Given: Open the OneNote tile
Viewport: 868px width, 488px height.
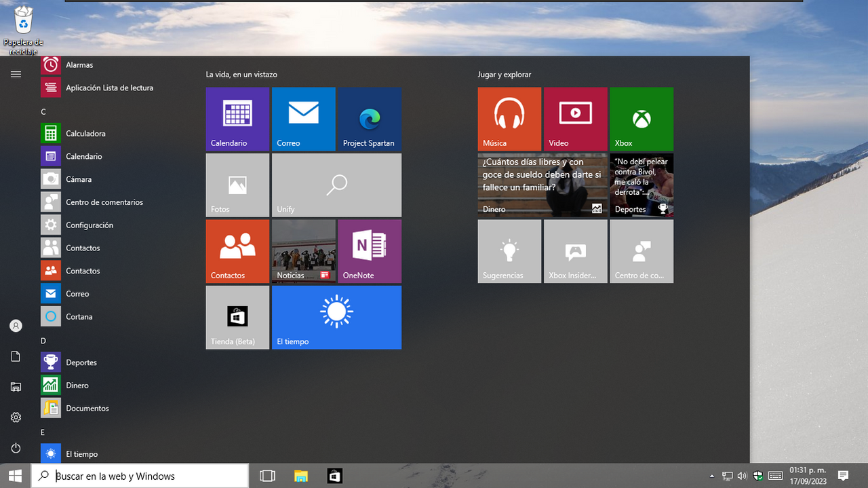Looking at the screenshot, I should click(370, 251).
